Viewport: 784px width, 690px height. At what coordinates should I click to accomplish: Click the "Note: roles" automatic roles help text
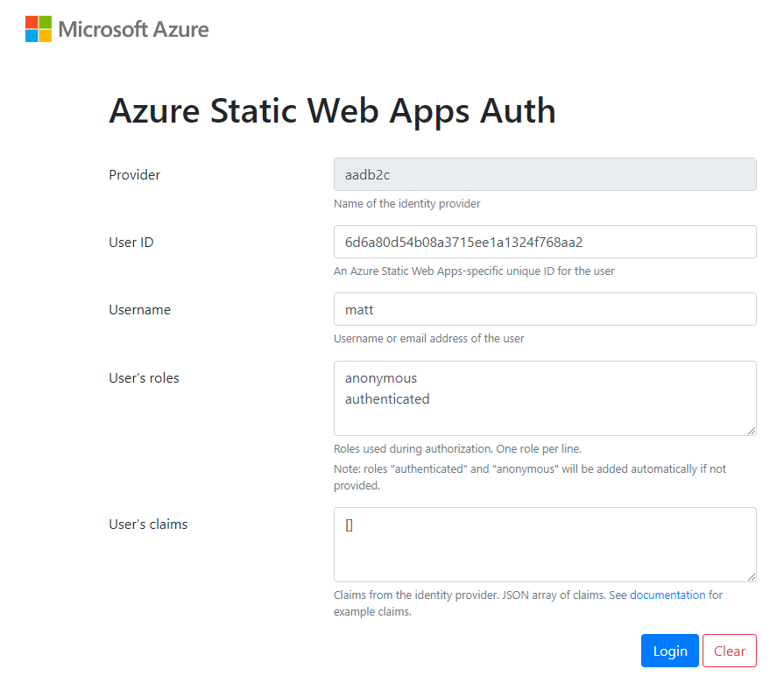(530, 477)
